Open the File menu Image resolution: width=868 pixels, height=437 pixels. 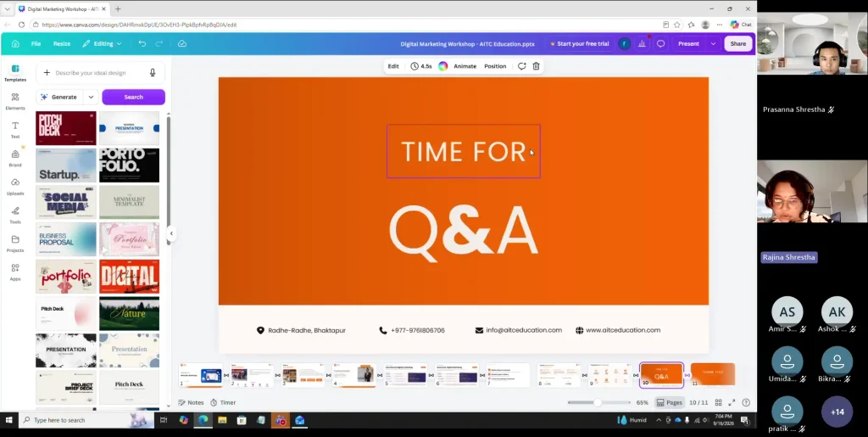(x=36, y=44)
